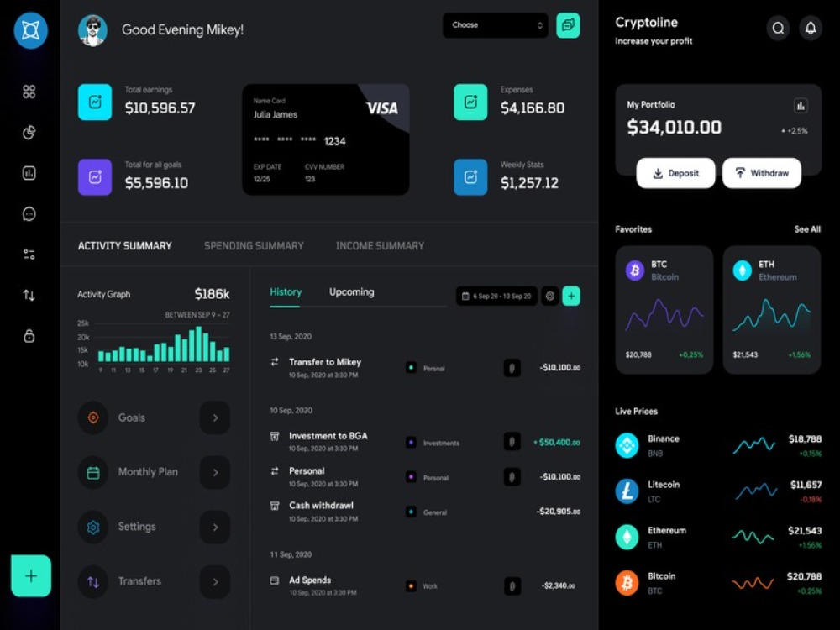Viewport: 840px width, 630px height.
Task: Click the transfer arrows icon in sidebar
Action: coord(29,295)
